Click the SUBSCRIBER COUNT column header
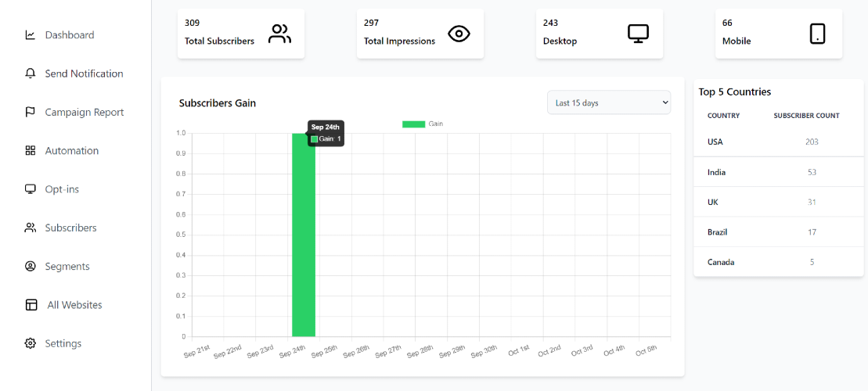This screenshot has width=868, height=391. (806, 116)
